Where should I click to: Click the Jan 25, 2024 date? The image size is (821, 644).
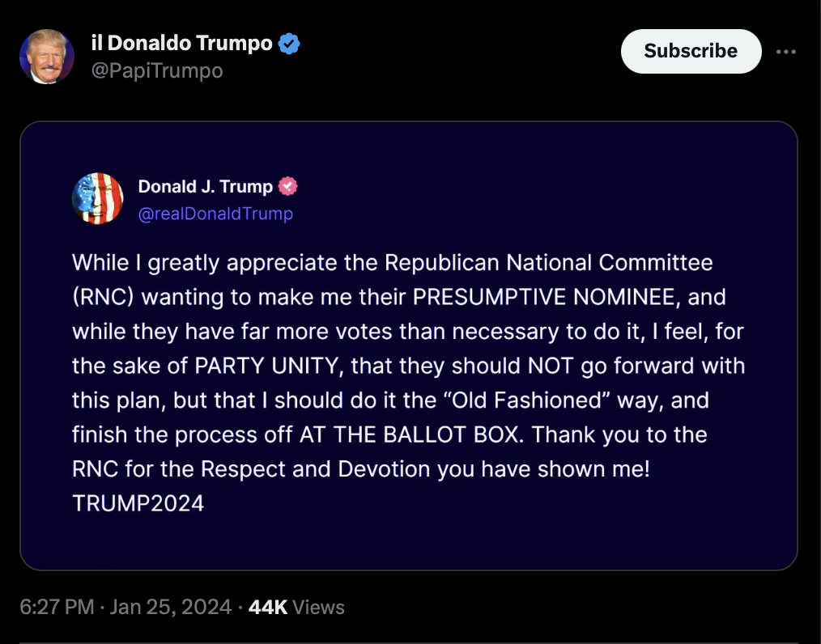tap(170, 607)
